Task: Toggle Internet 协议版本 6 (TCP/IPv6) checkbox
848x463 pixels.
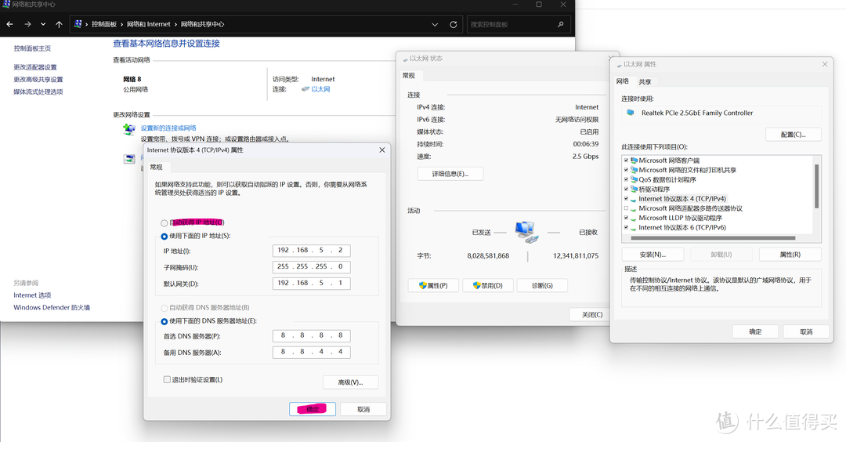Action: pyautogui.click(x=626, y=228)
